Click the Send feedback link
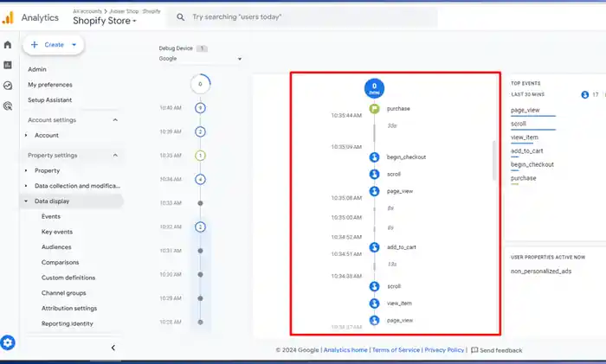Viewport: 606px width, 364px height. pos(501,350)
